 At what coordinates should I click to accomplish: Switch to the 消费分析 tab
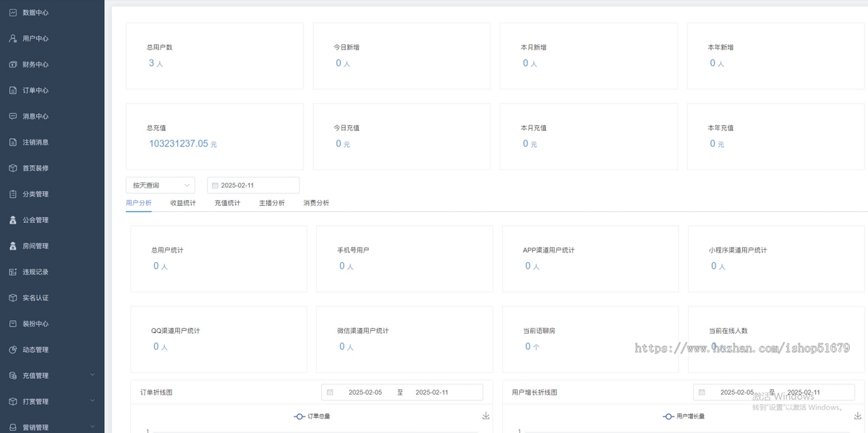tap(316, 203)
